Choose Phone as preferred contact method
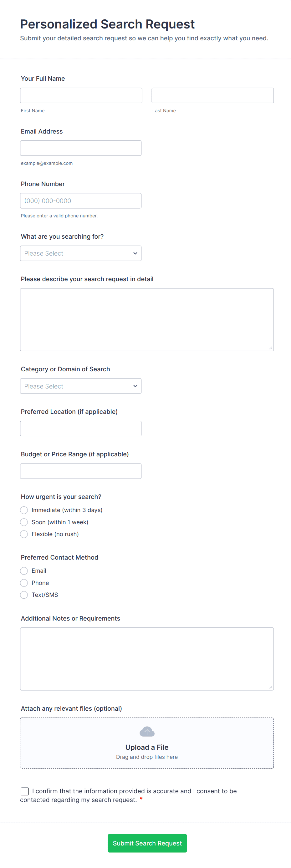The width and height of the screenshot is (291, 868). click(24, 583)
